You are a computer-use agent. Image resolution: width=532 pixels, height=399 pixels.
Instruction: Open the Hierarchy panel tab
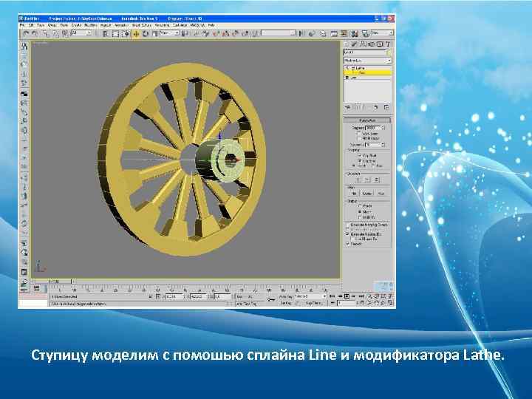click(x=362, y=44)
